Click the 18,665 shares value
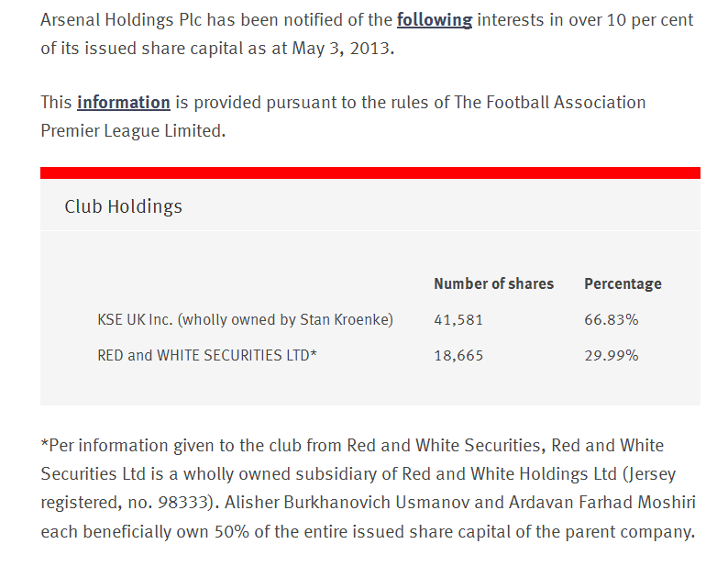Viewport: 728px width, 566px height. (458, 355)
